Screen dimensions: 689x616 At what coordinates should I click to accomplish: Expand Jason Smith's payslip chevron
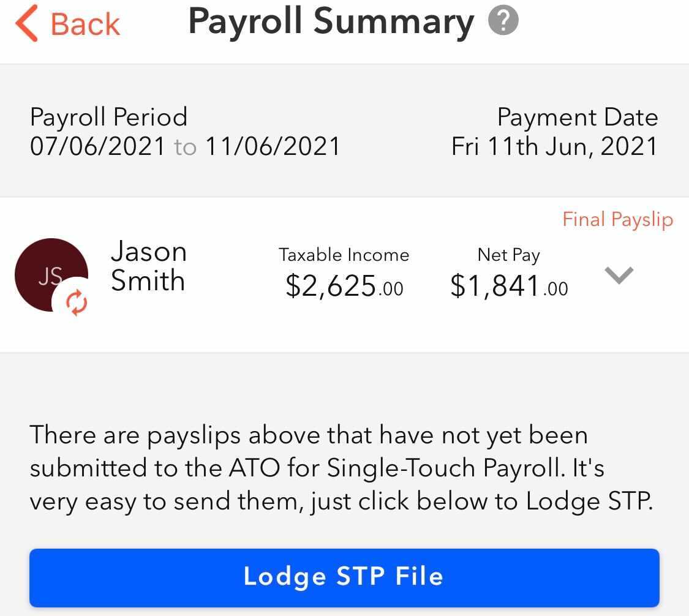pyautogui.click(x=619, y=275)
